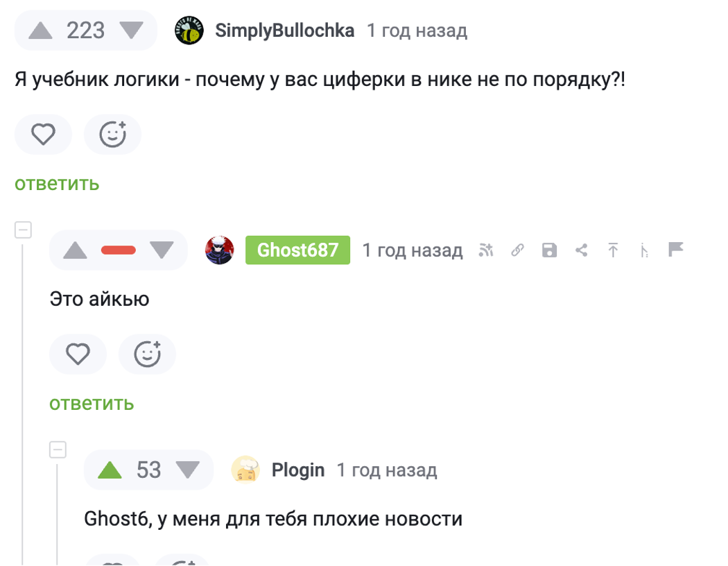Viewport: 728px width, 566px height.
Task: Like Ghost687's comment with the heart
Action: (78, 354)
